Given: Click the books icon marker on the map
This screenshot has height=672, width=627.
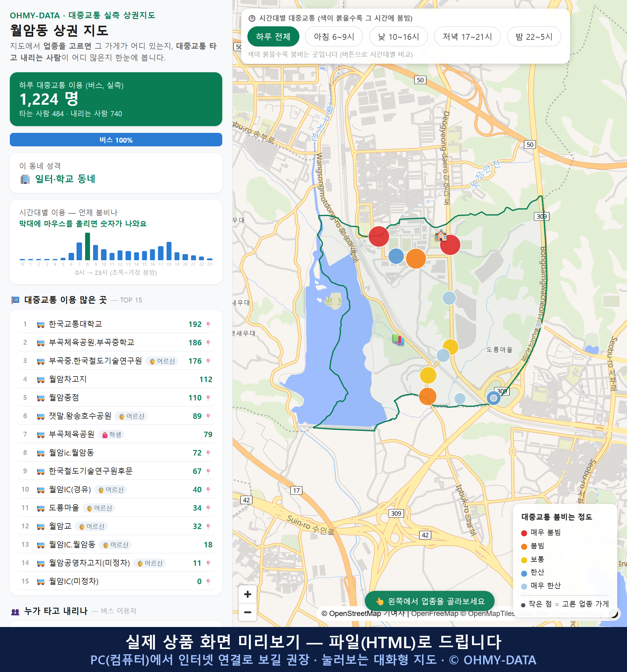Looking at the screenshot, I should point(398,340).
